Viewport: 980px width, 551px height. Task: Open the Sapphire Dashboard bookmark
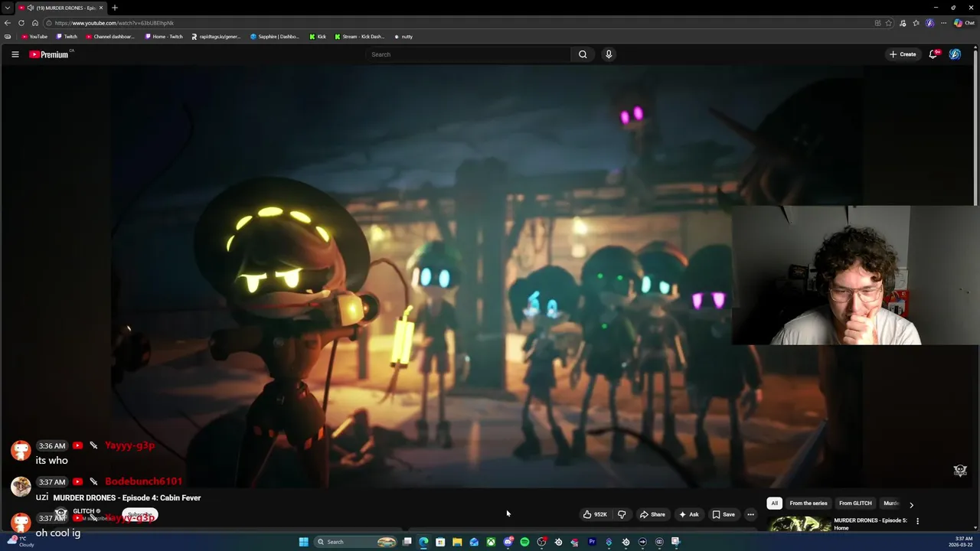275,37
